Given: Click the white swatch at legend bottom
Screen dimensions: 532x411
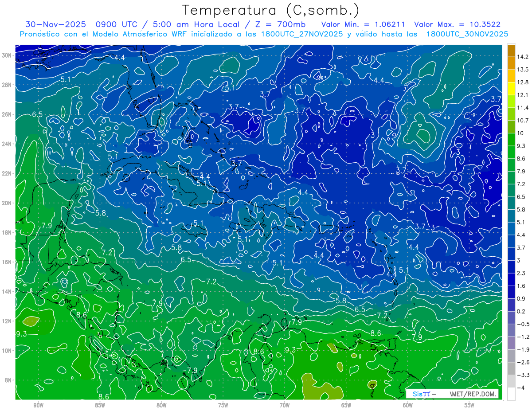Looking at the screenshot, I should point(511,394).
